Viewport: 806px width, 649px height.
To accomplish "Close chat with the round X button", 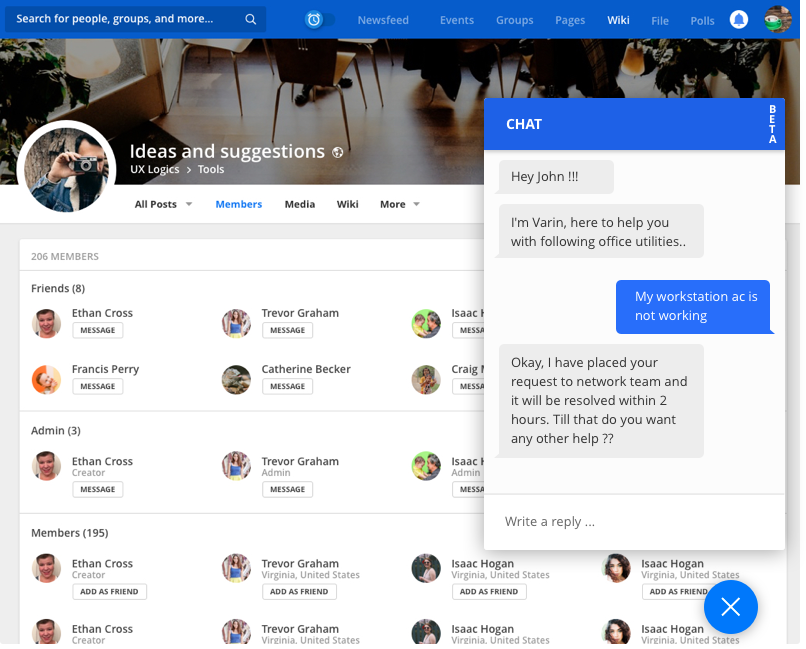I will pos(730,607).
